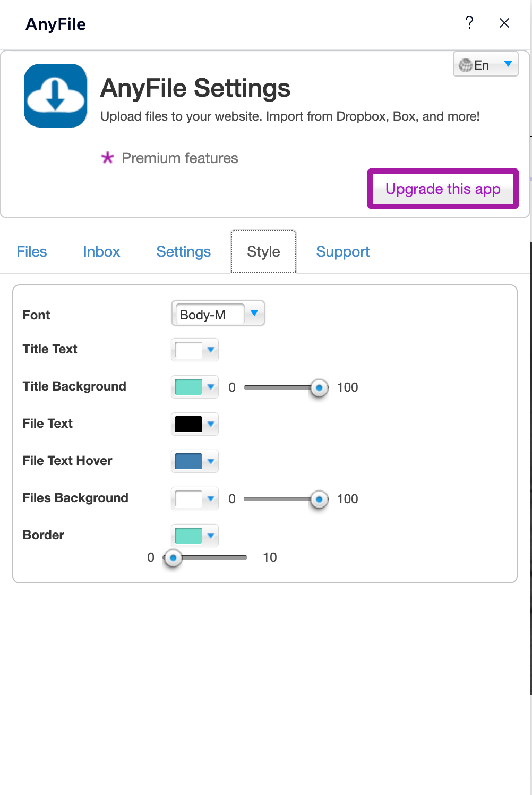
Task: Click the Border teal color swatch
Action: [188, 536]
